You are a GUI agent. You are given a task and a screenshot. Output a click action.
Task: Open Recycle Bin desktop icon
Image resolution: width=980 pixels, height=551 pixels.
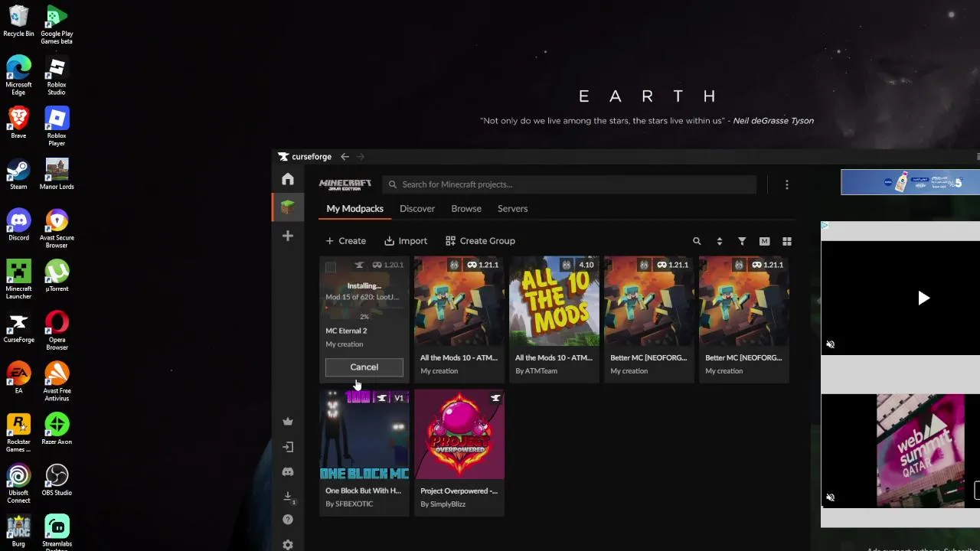click(x=18, y=22)
